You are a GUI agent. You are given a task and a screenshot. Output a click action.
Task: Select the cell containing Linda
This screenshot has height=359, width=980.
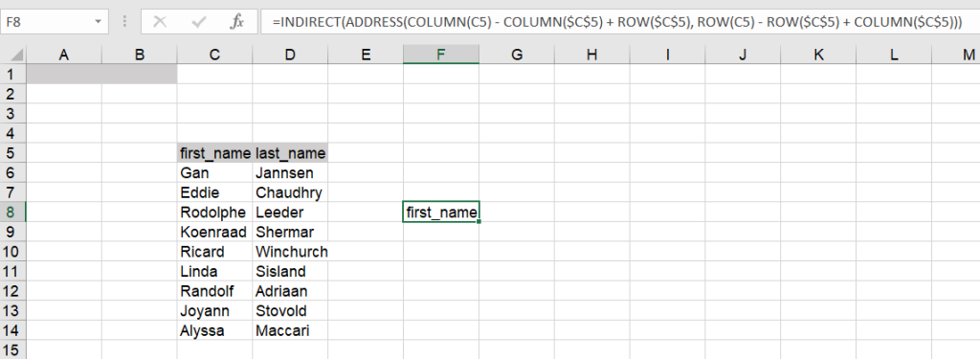coord(214,272)
